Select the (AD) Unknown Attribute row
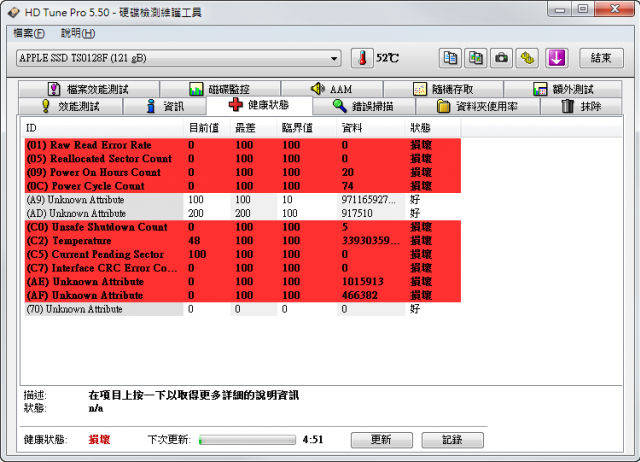The width and height of the screenshot is (640, 462). [242, 213]
